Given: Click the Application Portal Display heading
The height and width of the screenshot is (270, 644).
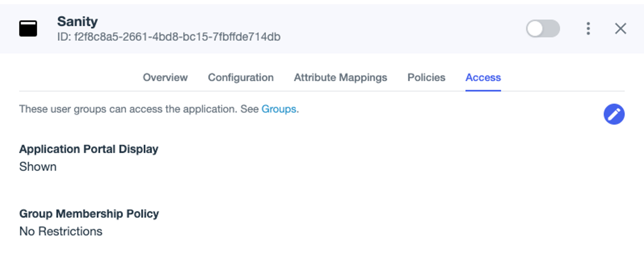Looking at the screenshot, I should tap(89, 149).
